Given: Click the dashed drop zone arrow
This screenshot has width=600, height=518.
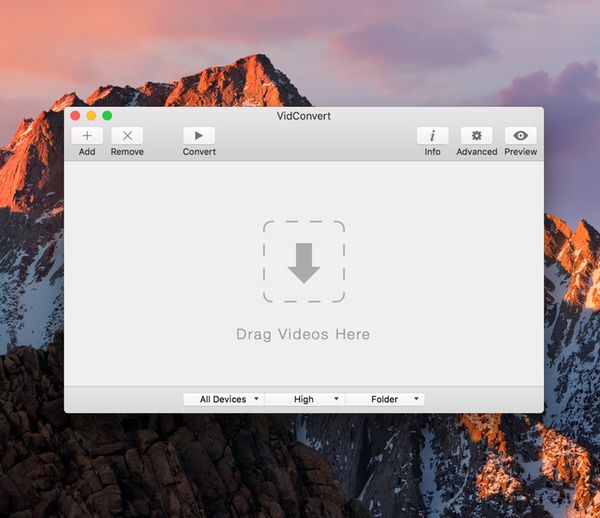Looking at the screenshot, I should pyautogui.click(x=304, y=262).
